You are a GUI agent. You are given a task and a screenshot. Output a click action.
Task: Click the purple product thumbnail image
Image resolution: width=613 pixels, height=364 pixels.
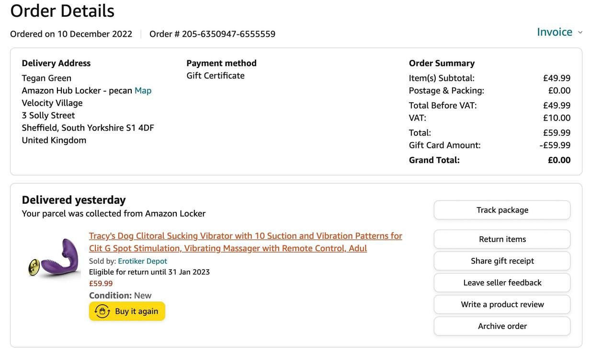coord(54,258)
